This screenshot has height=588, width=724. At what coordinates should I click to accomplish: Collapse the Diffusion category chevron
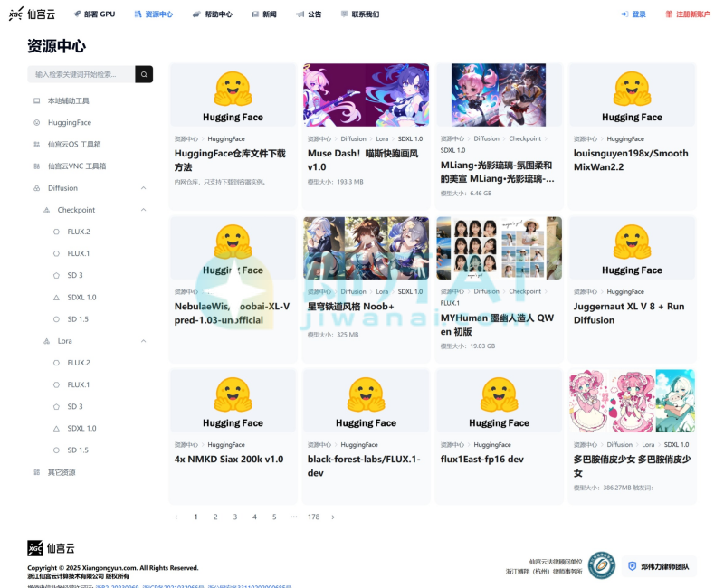pos(144,188)
